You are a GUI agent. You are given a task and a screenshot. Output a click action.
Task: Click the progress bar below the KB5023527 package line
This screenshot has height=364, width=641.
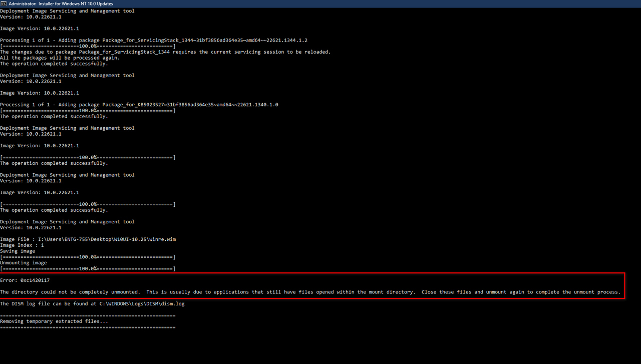coord(88,111)
